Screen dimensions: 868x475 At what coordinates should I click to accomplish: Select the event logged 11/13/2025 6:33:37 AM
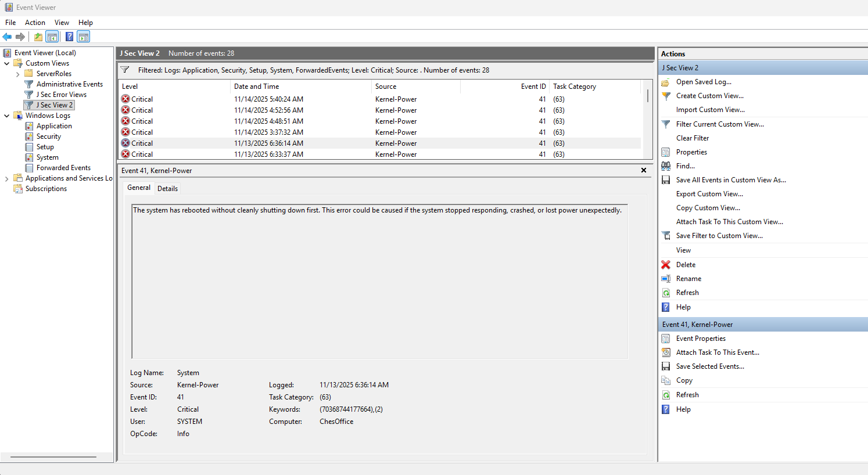tap(380, 154)
